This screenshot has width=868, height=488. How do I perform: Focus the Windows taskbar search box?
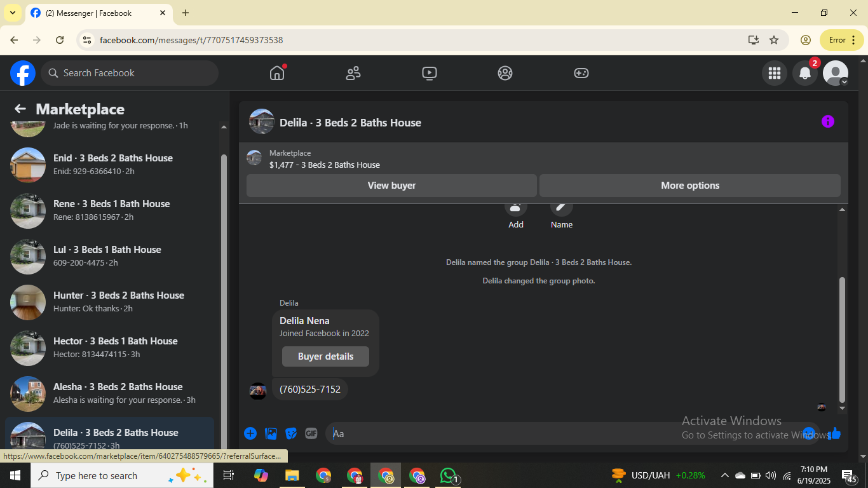pyautogui.click(x=122, y=475)
